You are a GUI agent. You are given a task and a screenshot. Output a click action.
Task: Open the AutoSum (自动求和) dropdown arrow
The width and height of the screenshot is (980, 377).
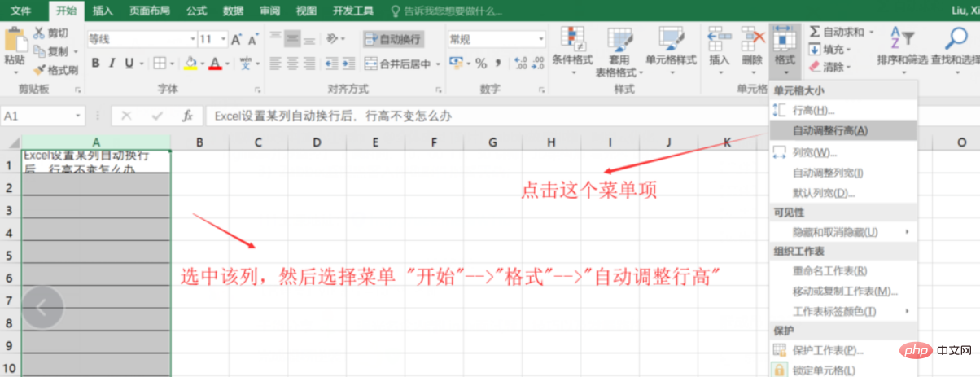tap(871, 32)
